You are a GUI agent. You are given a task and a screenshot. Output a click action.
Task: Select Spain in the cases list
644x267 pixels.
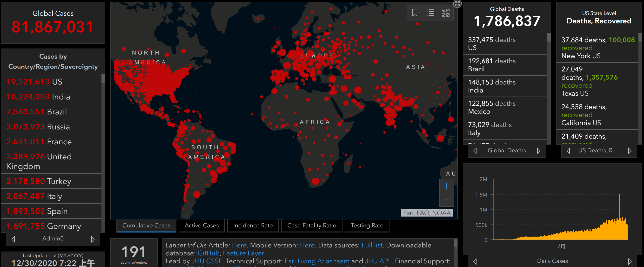pos(51,211)
